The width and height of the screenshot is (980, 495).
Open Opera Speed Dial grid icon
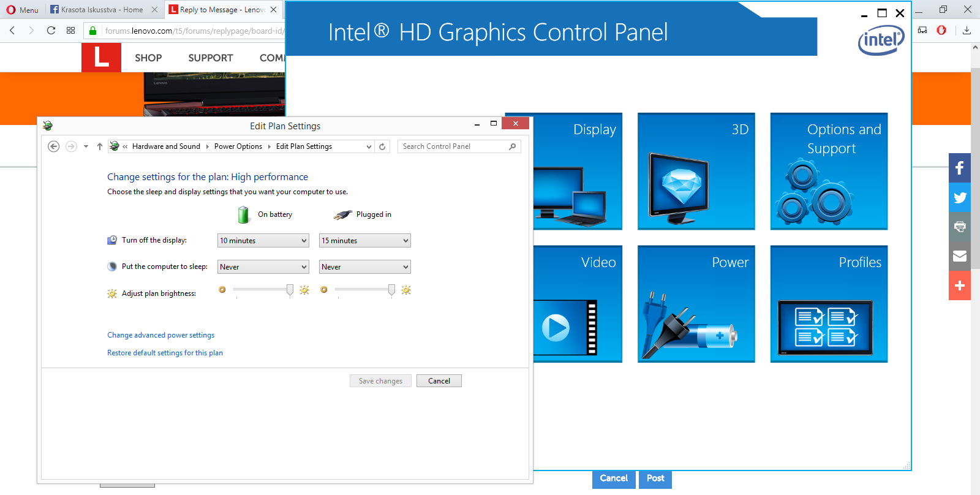[70, 30]
